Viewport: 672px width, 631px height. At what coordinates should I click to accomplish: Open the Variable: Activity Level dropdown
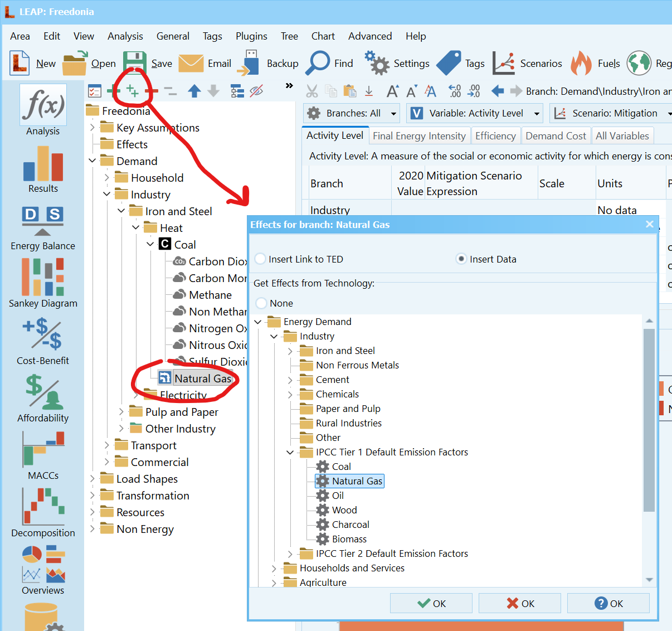coord(474,113)
